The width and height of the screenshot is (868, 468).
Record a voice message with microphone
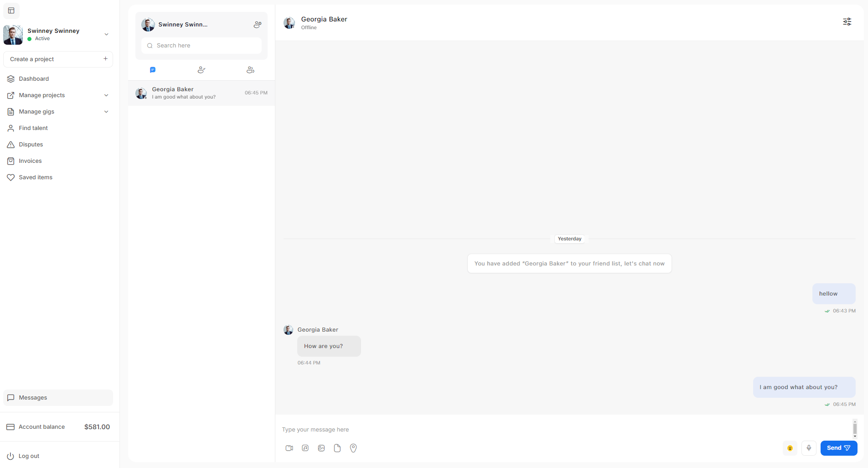pyautogui.click(x=809, y=448)
